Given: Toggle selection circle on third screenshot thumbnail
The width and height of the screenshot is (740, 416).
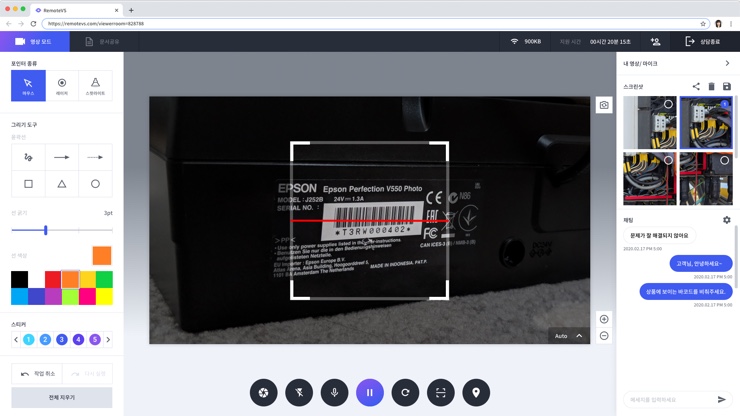Looking at the screenshot, I should (x=668, y=161).
